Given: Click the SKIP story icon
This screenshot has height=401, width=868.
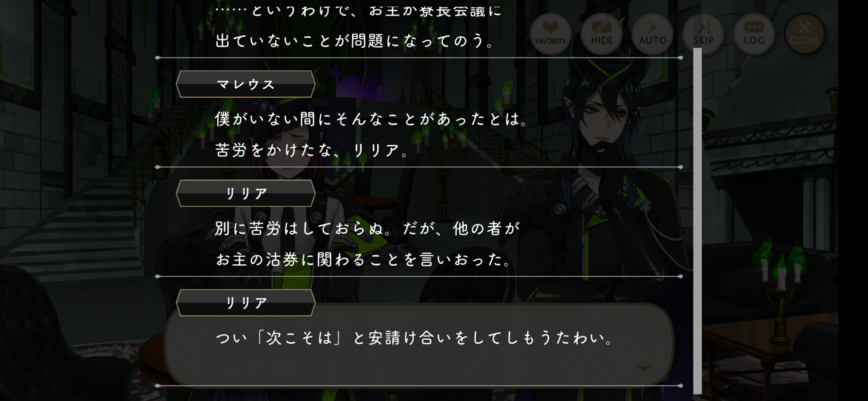Looking at the screenshot, I should click(x=703, y=34).
